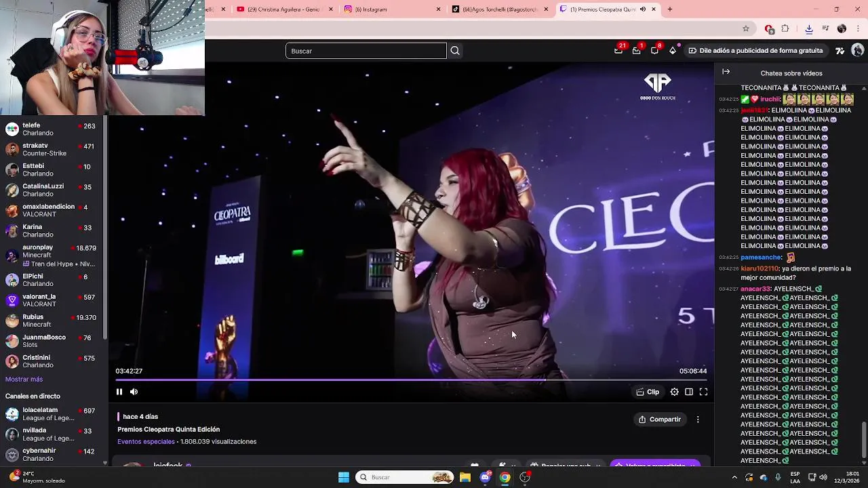The height and width of the screenshot is (488, 868).
Task: Focus the Buscar search field on Twitch
Action: coord(366,51)
